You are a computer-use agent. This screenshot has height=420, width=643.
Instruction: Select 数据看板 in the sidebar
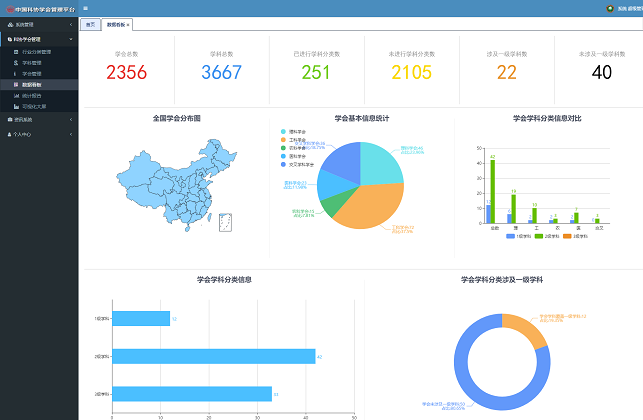point(39,84)
